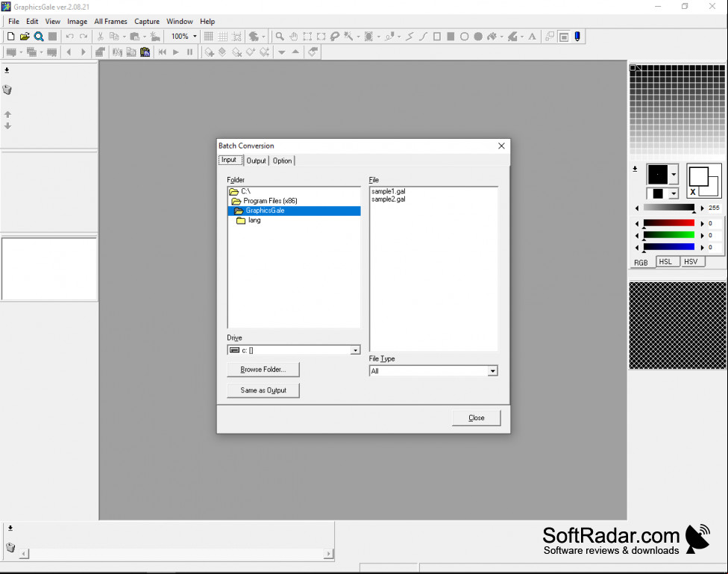Click the primary black color swatch
This screenshot has width=728, height=574.
point(658,175)
